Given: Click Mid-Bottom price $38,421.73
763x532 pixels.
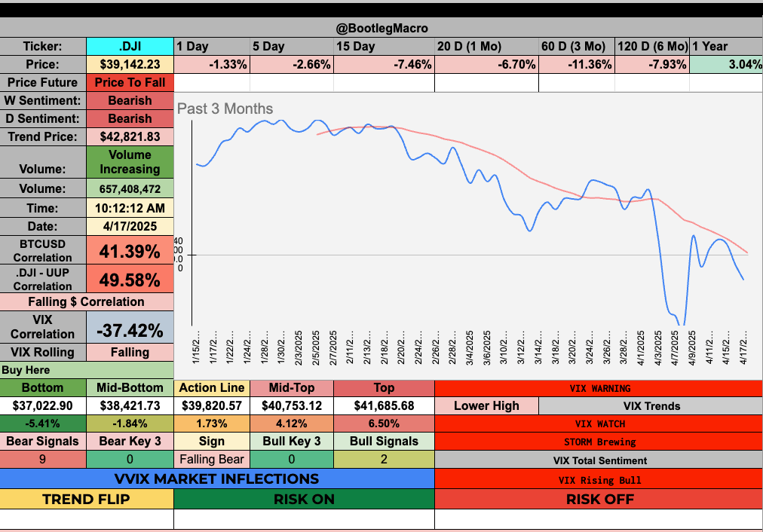Looking at the screenshot, I should 130,405.
